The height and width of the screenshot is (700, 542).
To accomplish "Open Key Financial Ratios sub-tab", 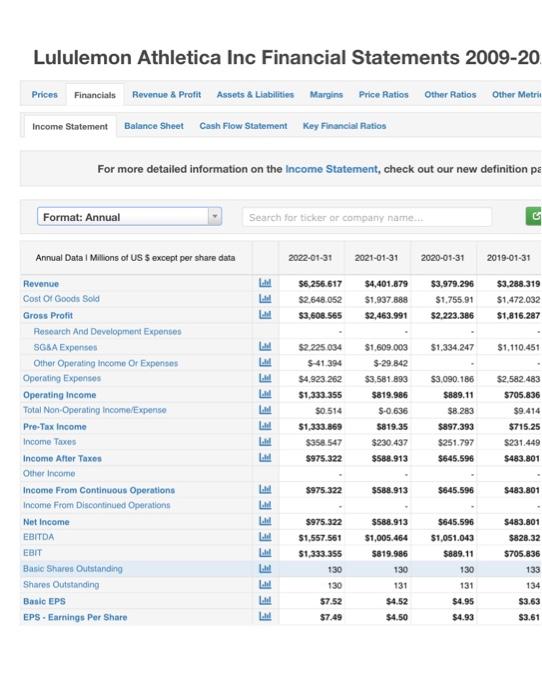I will (x=344, y=126).
